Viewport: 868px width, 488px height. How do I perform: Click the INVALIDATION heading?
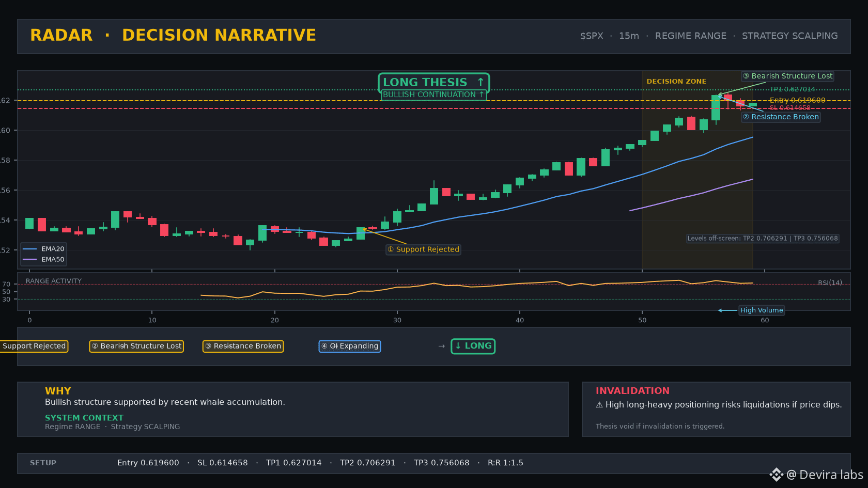(632, 391)
